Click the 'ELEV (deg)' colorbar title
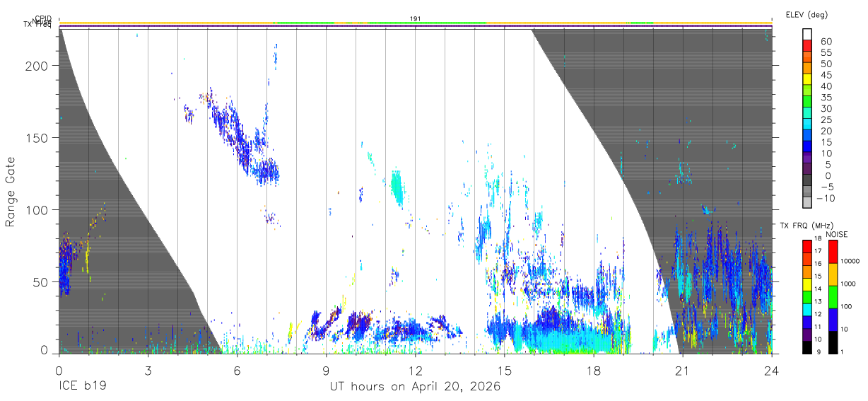Image resolution: width=868 pixels, height=401 pixels. (x=807, y=14)
